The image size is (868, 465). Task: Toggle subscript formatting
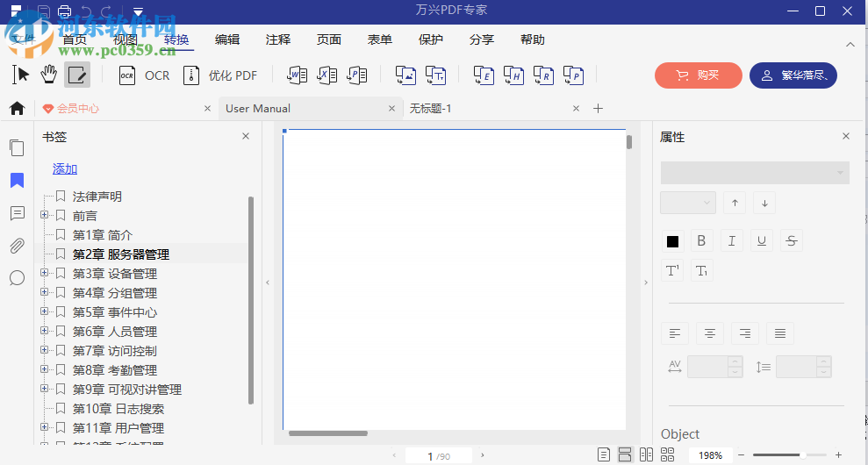pos(701,271)
